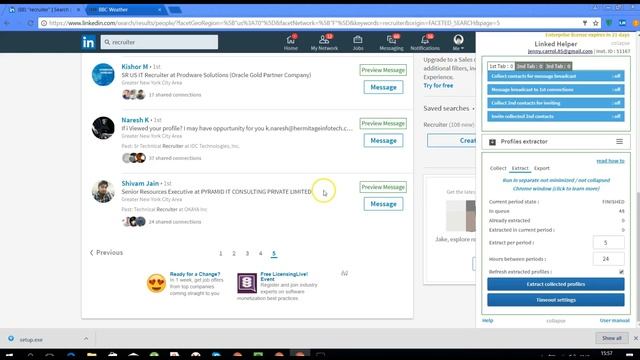Open the Home feed icon
640x360 pixels.
point(291,42)
